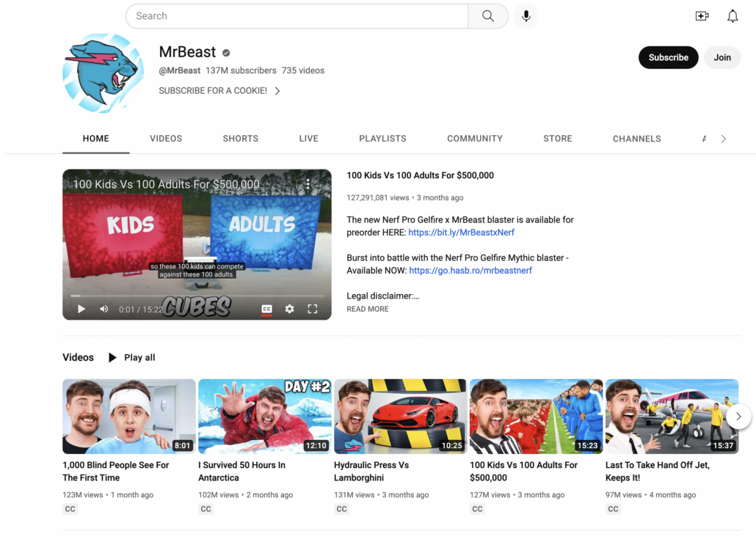Open Hydraulic Press Vs Lamborghini thumbnail
This screenshot has height=539, width=756.
[x=400, y=416]
